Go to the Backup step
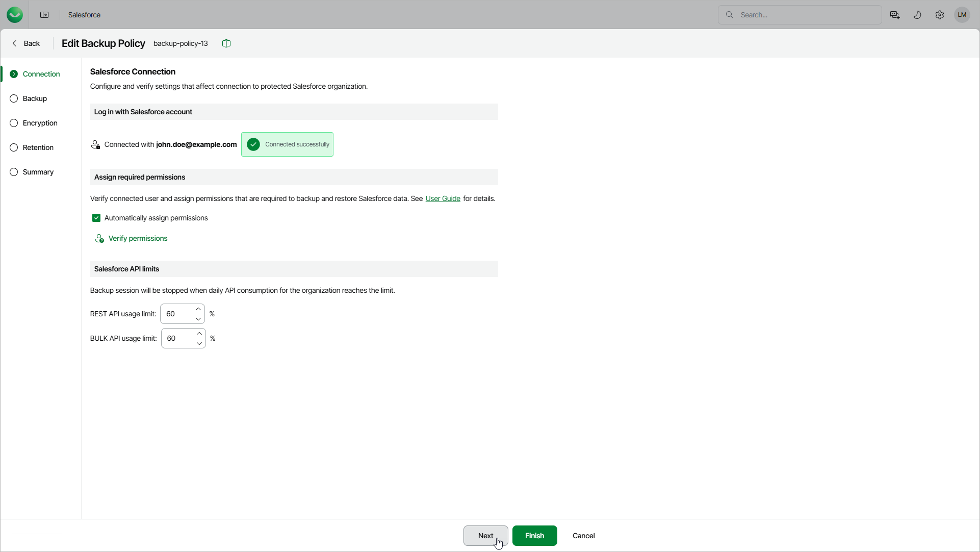Screen dimensions: 980x552 (35, 98)
